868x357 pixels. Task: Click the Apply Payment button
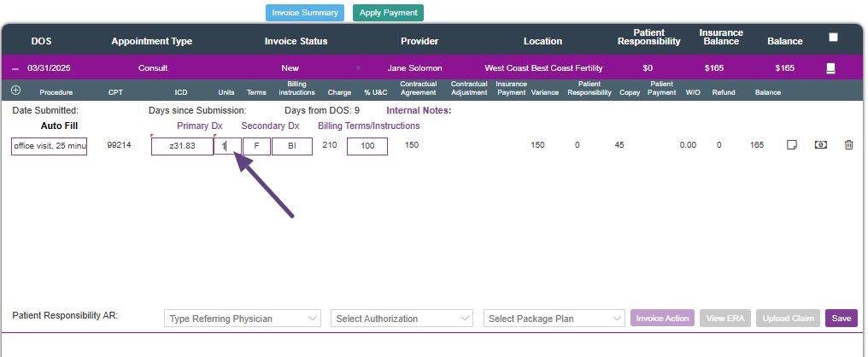(388, 13)
